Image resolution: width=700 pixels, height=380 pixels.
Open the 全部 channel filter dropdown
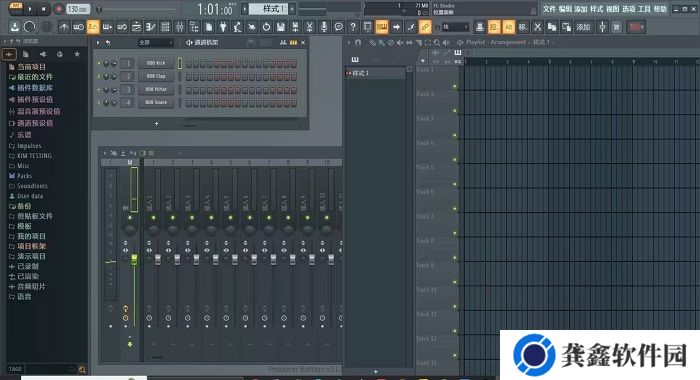tap(155, 42)
